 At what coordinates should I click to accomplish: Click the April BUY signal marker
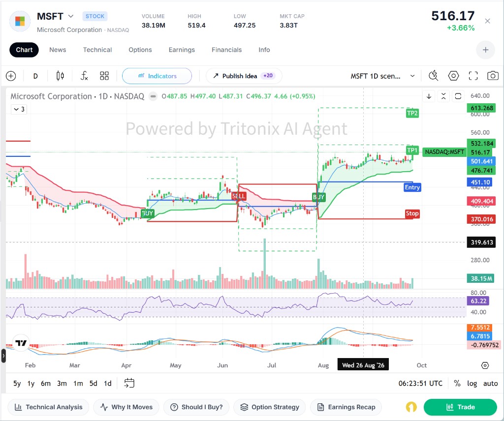(x=148, y=213)
